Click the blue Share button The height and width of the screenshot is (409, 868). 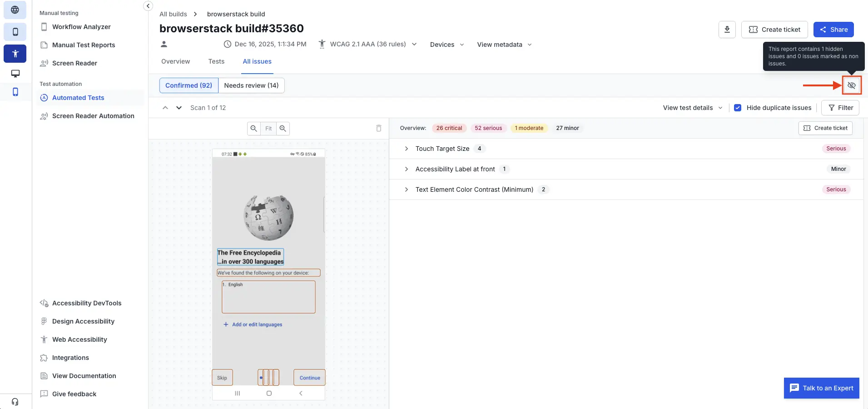click(833, 30)
